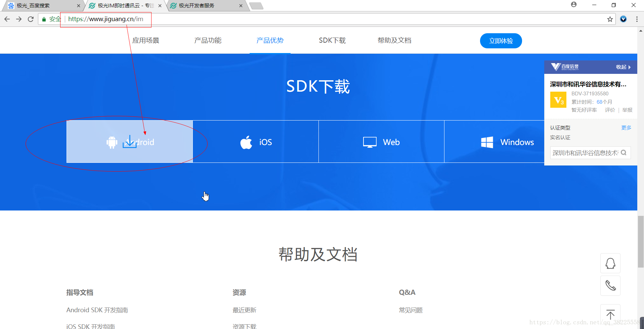Open the 资源下载 link

click(x=245, y=326)
